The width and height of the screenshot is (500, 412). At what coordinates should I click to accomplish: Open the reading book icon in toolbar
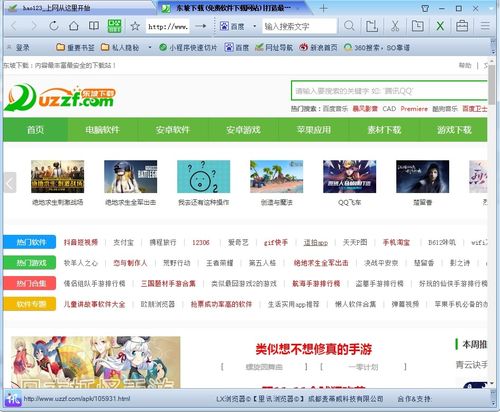[x=94, y=26]
